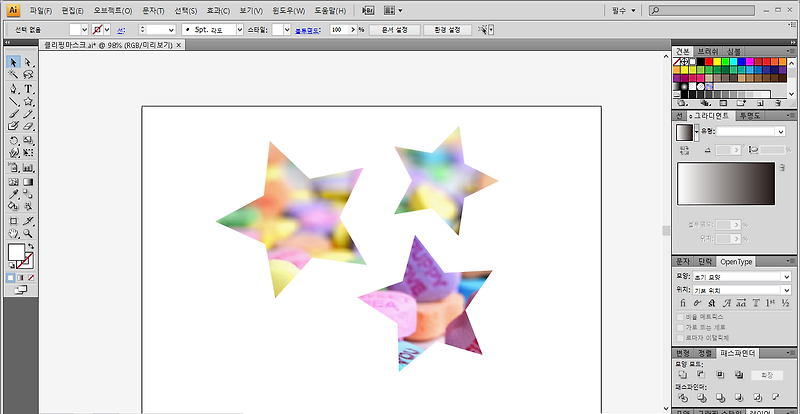Click the 문서 설정 button
Screen dimensions: 800x414
pyautogui.click(x=395, y=30)
